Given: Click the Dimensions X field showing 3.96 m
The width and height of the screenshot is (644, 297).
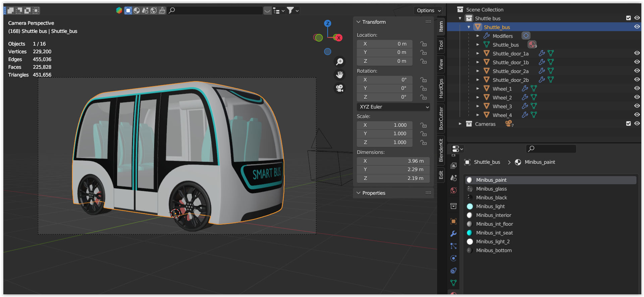Looking at the screenshot, I should coord(393,161).
